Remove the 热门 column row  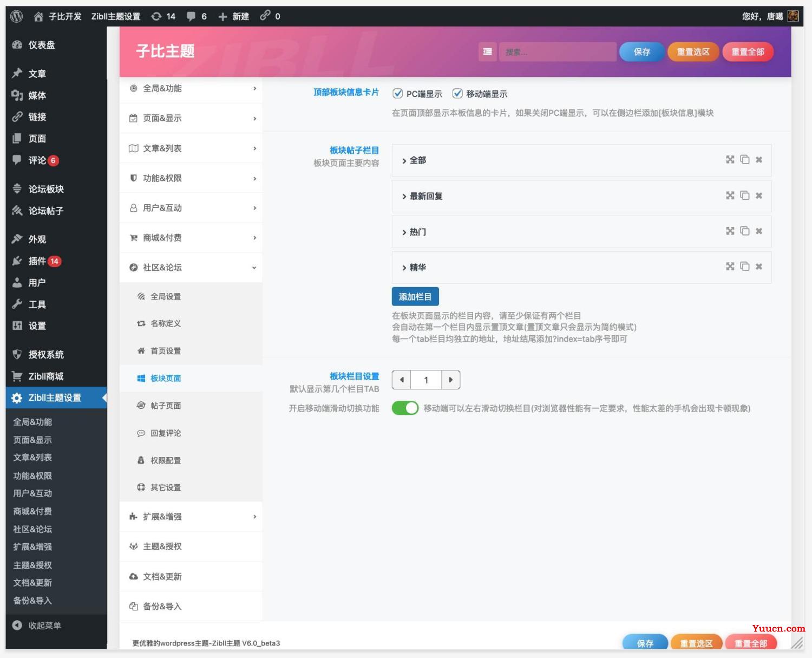coord(759,231)
